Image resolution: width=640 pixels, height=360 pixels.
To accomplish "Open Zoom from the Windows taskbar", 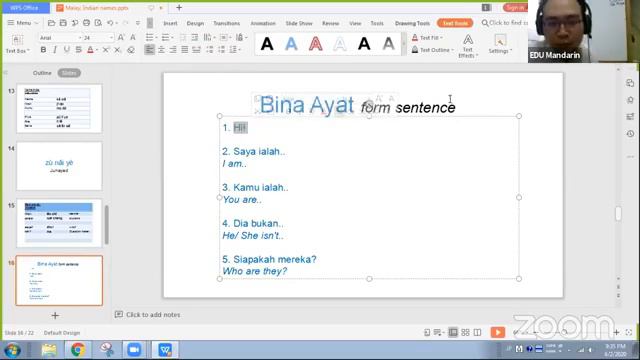I will (134, 350).
